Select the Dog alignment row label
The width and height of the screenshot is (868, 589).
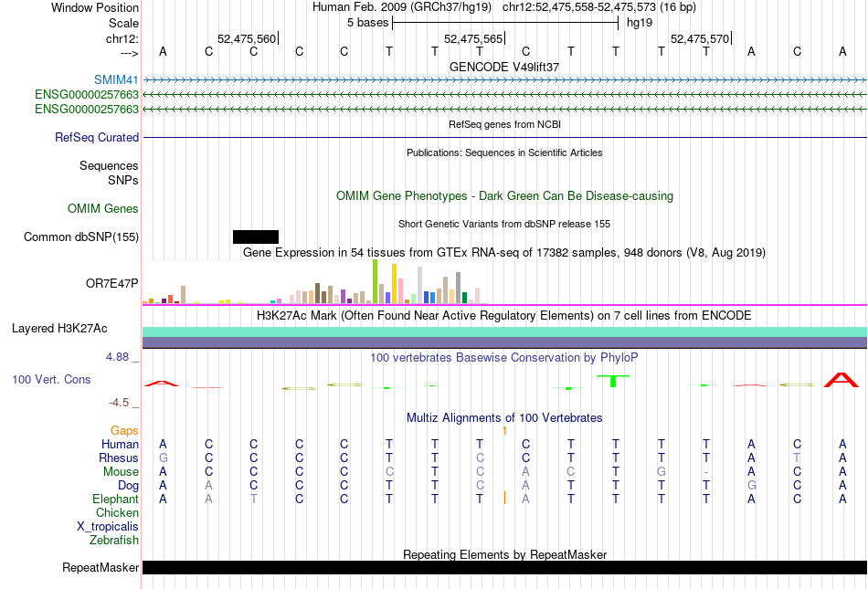click(x=129, y=486)
